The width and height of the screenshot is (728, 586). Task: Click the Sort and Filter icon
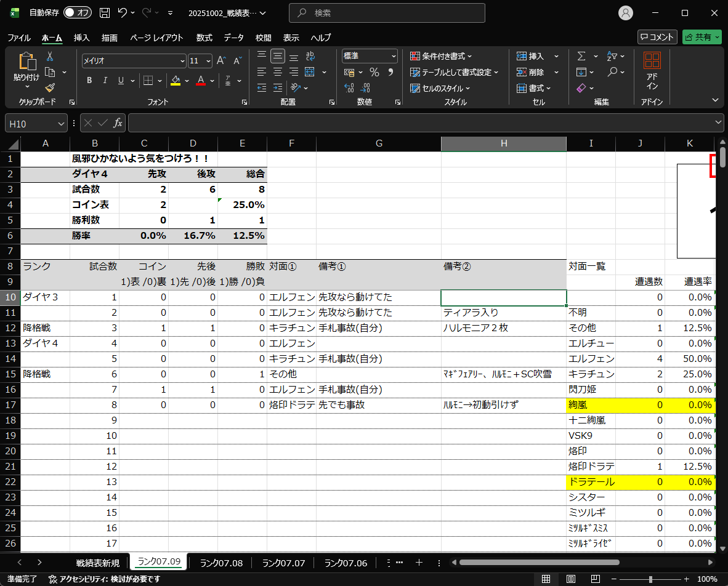pyautogui.click(x=612, y=56)
